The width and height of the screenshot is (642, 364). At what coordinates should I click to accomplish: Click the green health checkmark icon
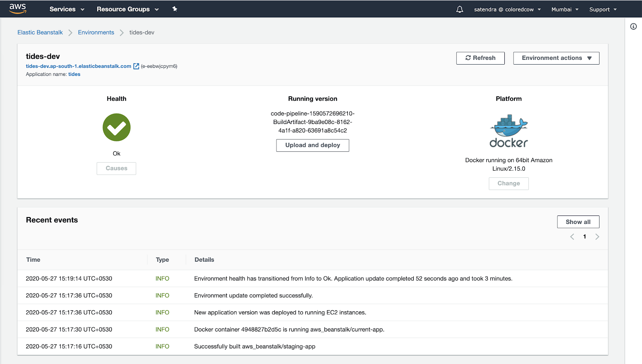[x=116, y=127]
